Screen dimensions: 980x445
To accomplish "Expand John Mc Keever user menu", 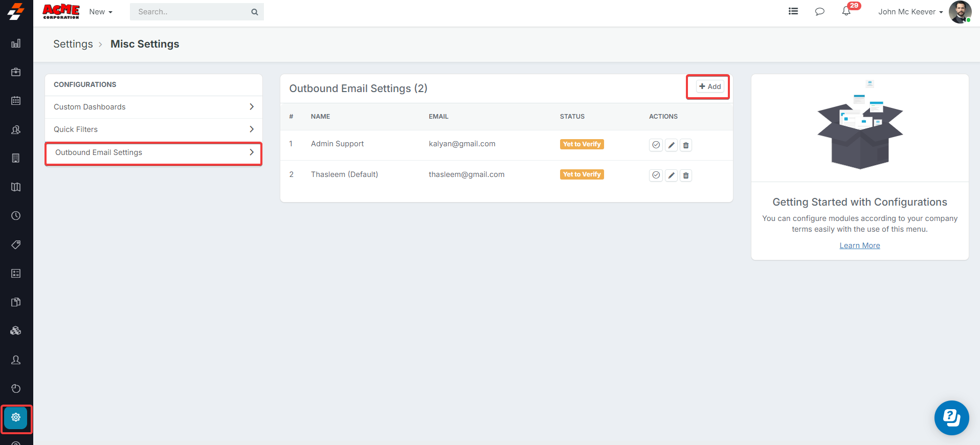I will pos(910,12).
